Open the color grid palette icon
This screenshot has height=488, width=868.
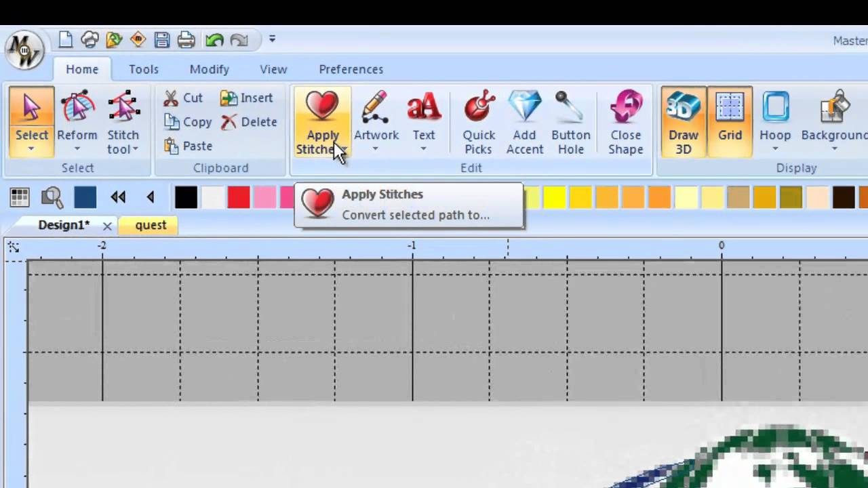point(20,197)
